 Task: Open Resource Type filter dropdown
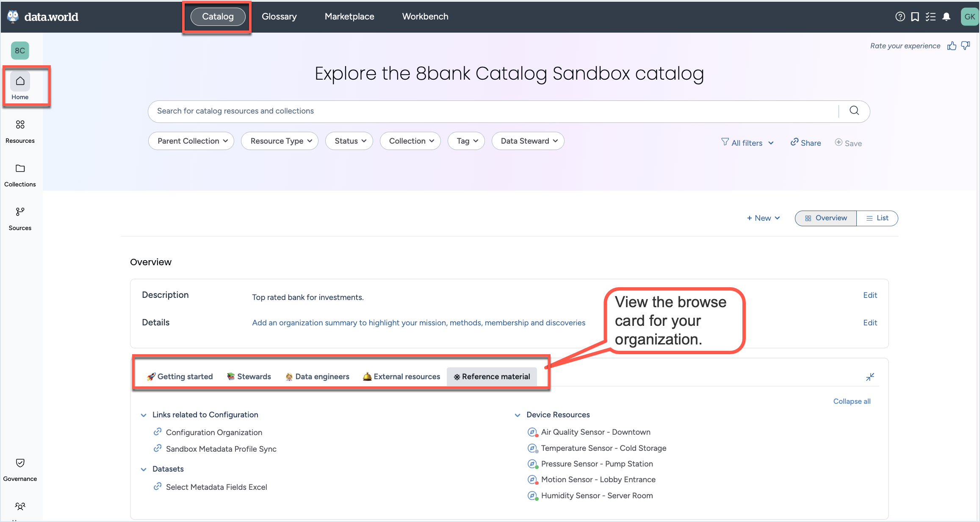(280, 141)
